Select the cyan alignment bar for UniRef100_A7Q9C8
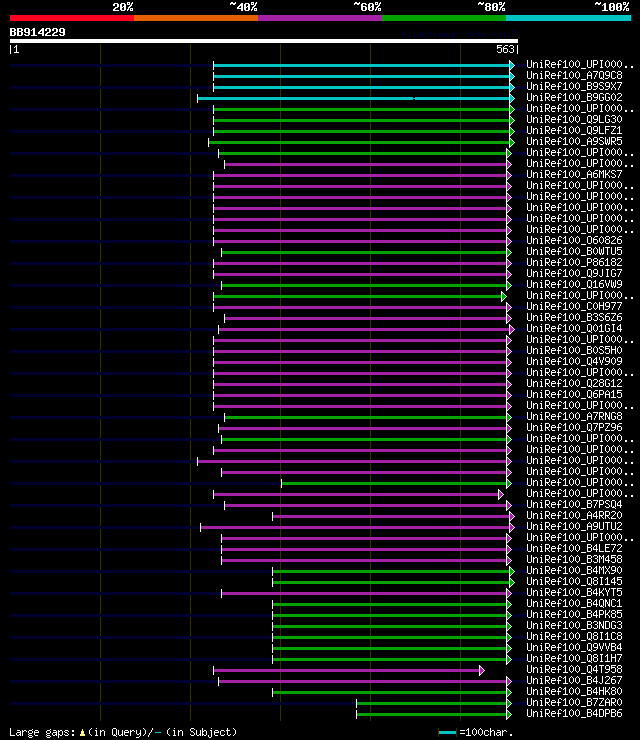Viewport: 640px width, 740px height. [x=362, y=76]
